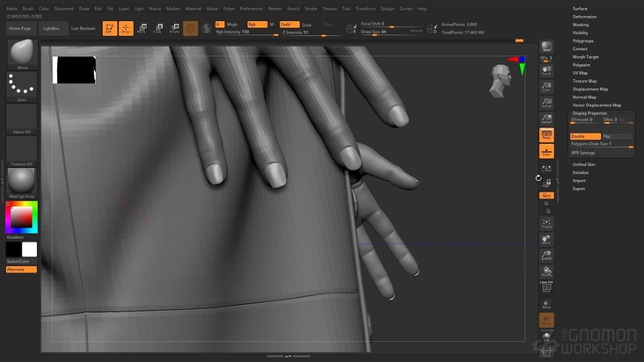Expand the Polypaint subpalette
Image resolution: width=644 pixels, height=362 pixels.
click(582, 65)
